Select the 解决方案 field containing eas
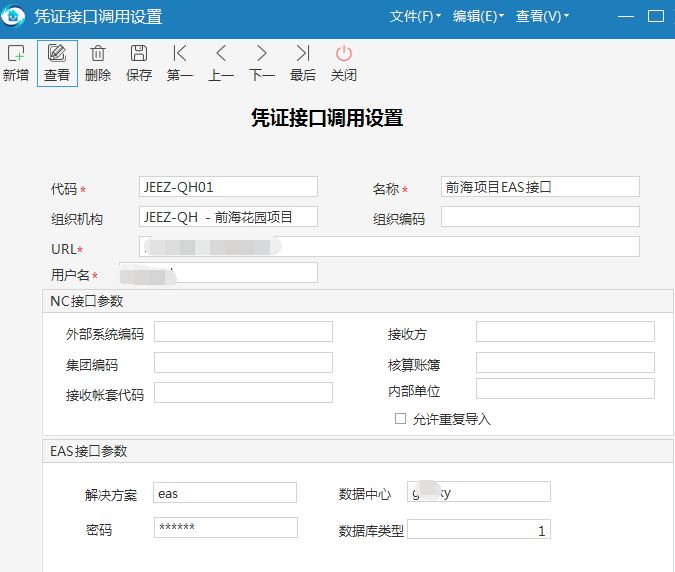 pyautogui.click(x=225, y=492)
